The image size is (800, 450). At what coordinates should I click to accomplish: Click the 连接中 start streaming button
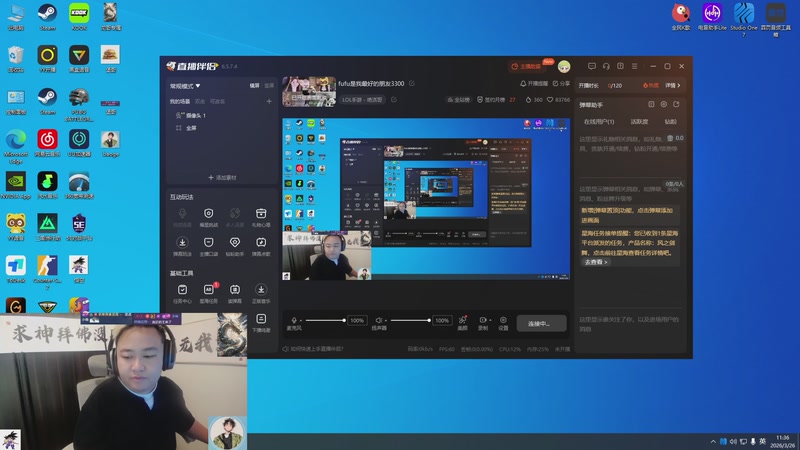541,323
